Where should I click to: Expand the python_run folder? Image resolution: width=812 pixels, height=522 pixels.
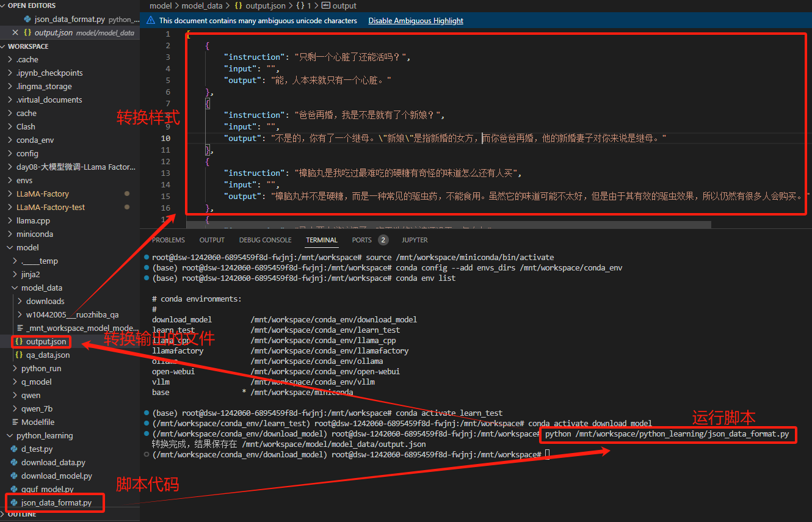(x=41, y=368)
